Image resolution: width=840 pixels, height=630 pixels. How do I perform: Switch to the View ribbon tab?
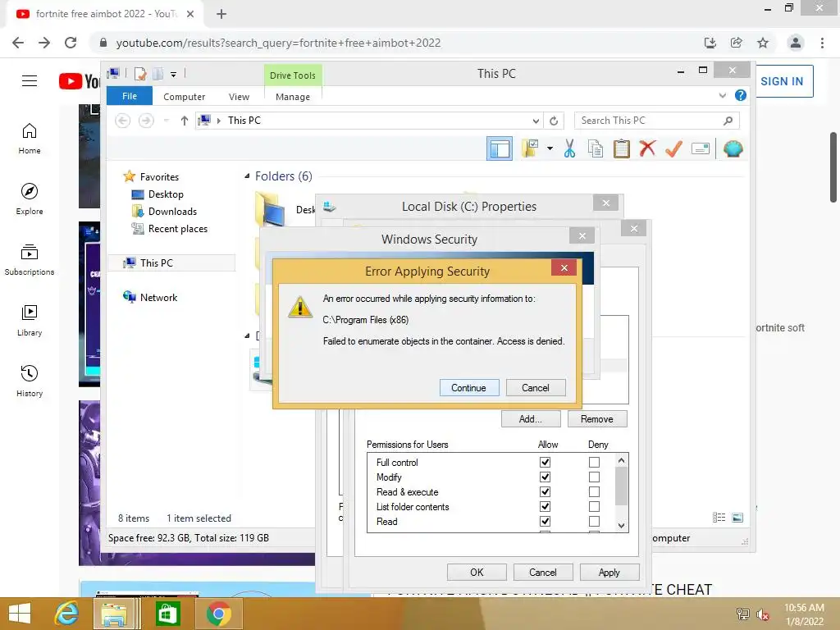pyautogui.click(x=239, y=97)
